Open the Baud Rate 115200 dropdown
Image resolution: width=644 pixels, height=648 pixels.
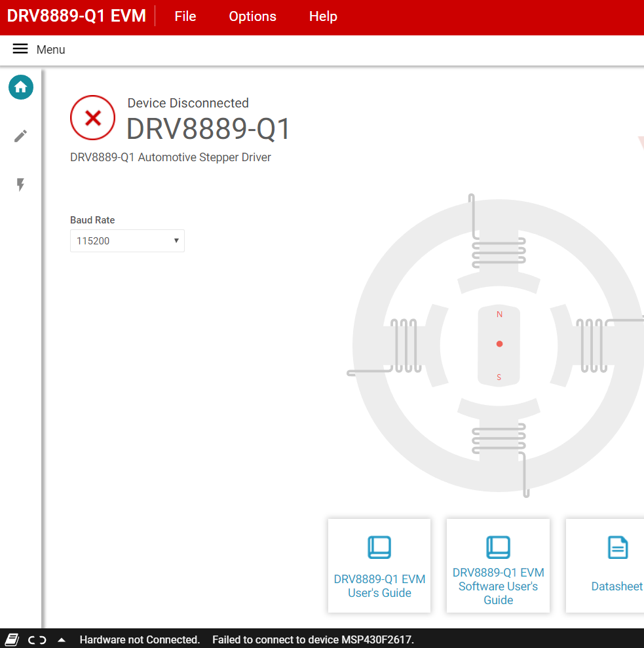[x=127, y=241]
